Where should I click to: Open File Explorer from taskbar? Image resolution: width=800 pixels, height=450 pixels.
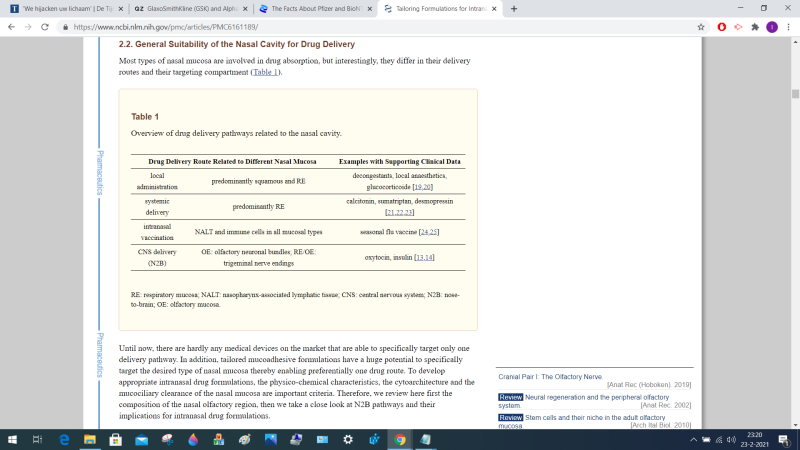pos(90,439)
